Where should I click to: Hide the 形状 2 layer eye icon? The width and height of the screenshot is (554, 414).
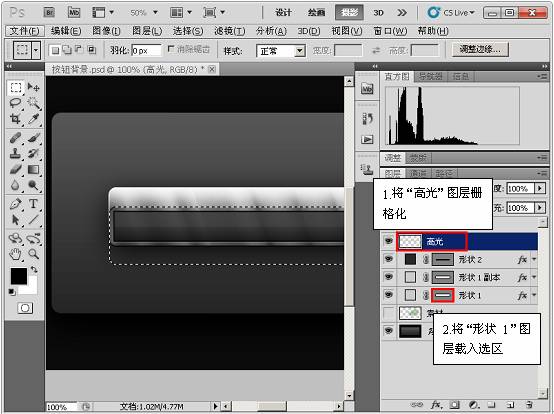(388, 259)
